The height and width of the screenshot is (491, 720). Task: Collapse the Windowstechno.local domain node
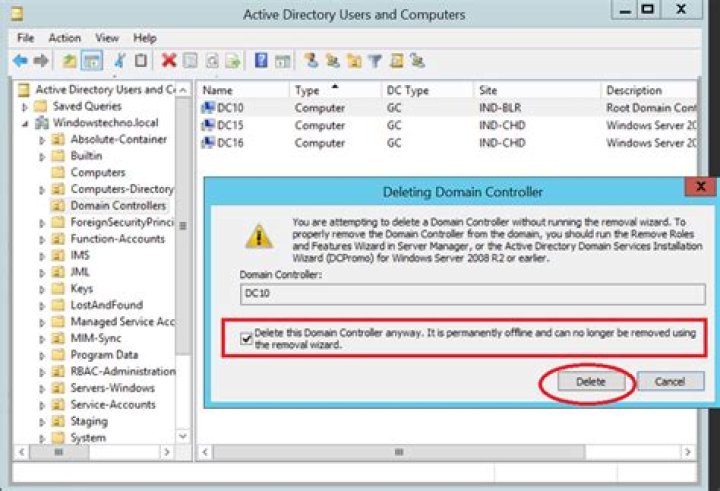(x=27, y=123)
